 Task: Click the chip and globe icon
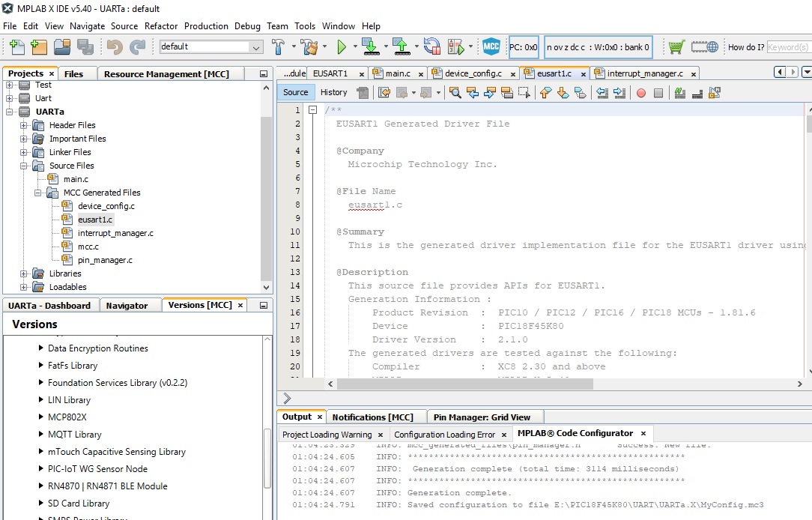(x=704, y=47)
